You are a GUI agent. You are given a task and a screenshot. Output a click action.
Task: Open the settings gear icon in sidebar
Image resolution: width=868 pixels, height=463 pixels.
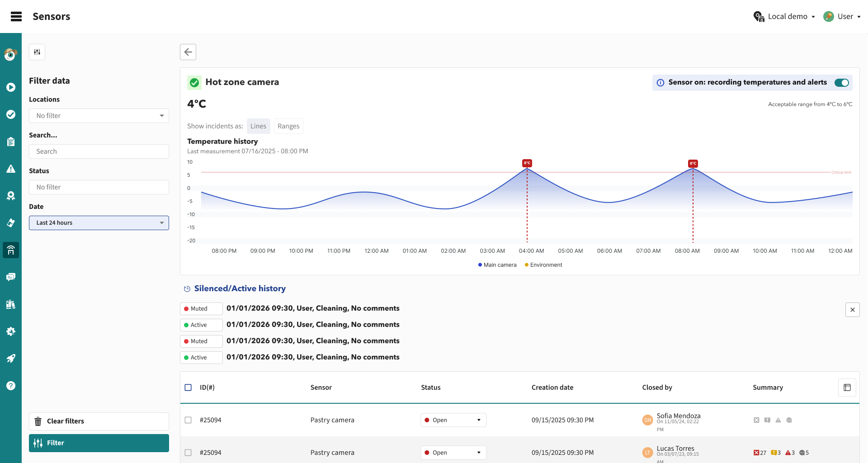point(11,331)
